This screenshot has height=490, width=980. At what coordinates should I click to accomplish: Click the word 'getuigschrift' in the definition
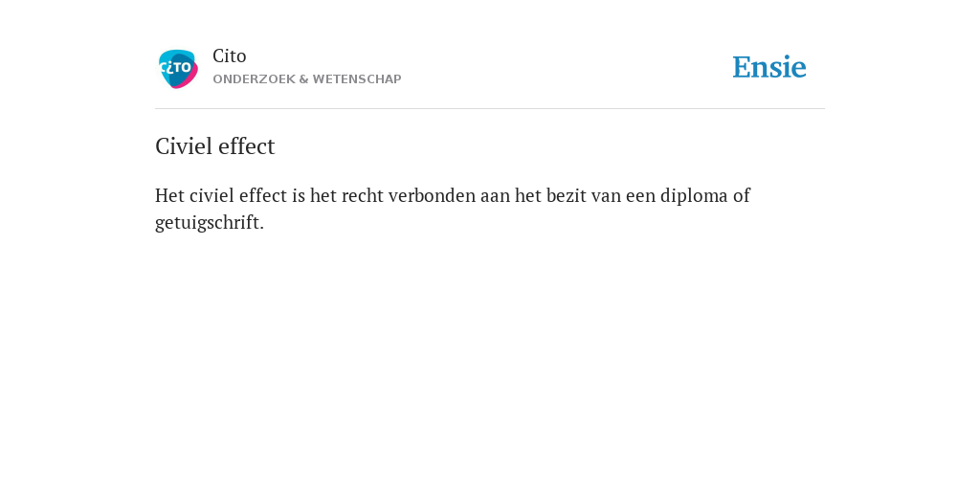[x=207, y=222]
